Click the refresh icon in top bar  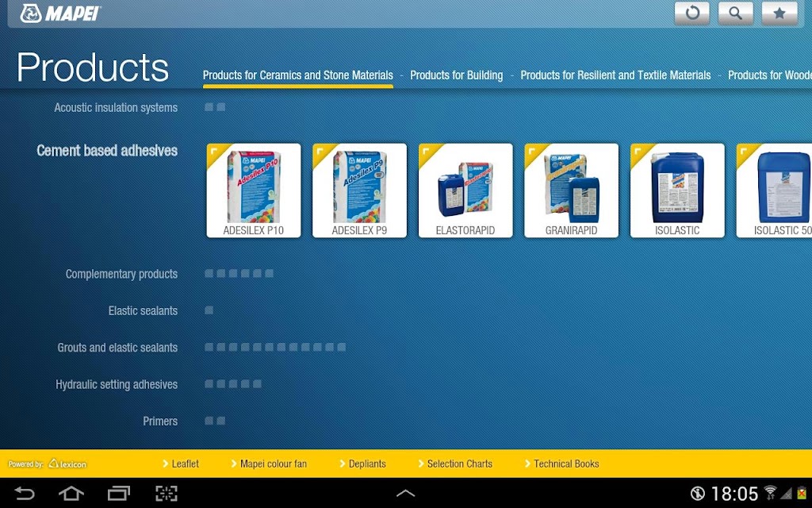tap(691, 13)
